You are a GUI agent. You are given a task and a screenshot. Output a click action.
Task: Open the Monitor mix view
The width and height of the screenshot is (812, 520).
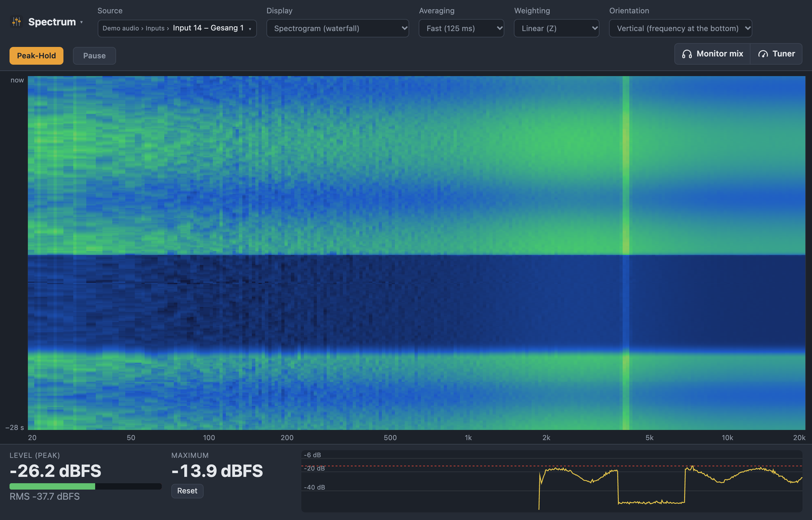pos(713,54)
